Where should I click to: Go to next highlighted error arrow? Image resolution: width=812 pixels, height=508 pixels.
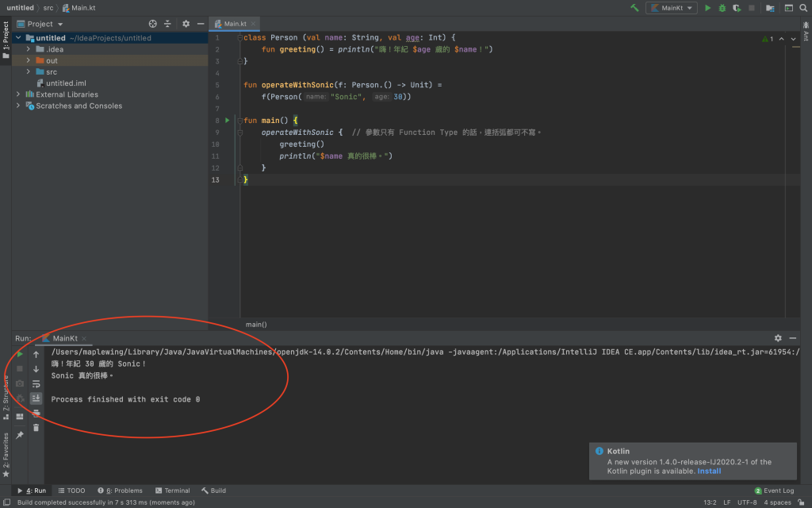click(x=793, y=39)
